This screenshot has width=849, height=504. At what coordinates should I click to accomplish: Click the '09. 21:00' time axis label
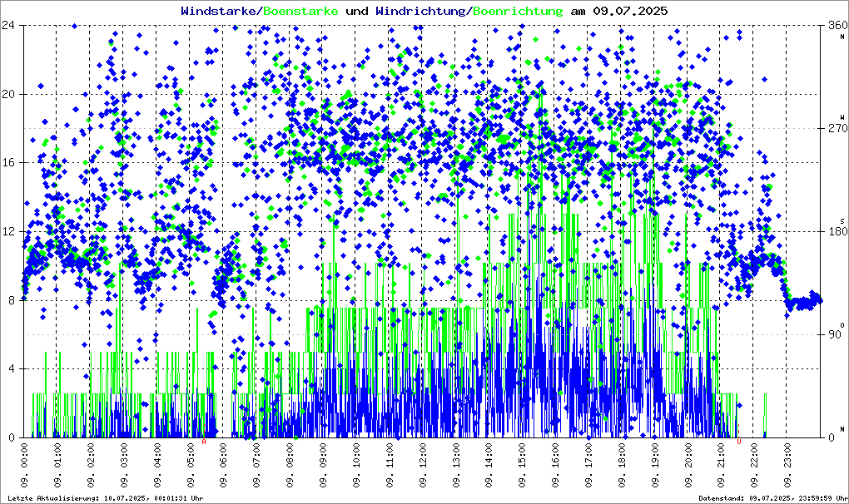click(x=721, y=466)
